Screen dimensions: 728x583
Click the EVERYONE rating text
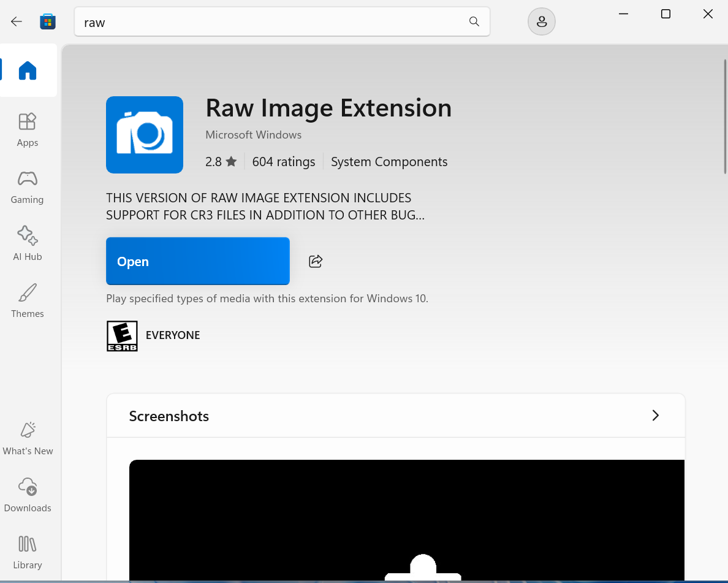tap(173, 335)
